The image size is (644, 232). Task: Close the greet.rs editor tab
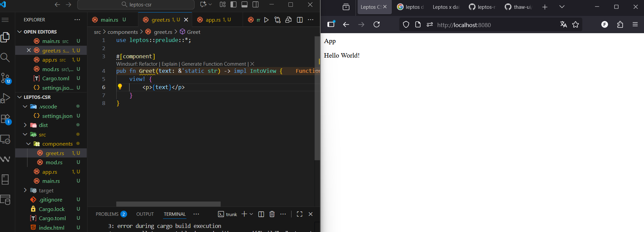coord(186,20)
